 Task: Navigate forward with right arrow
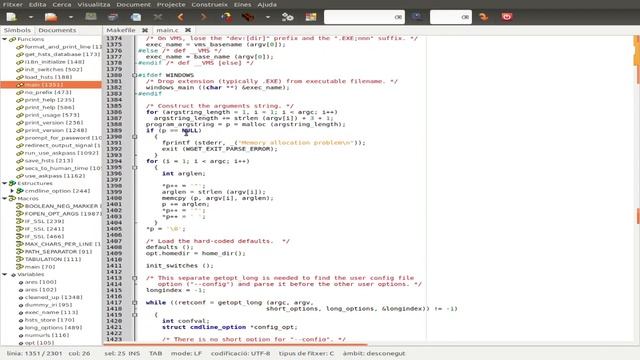203,17
